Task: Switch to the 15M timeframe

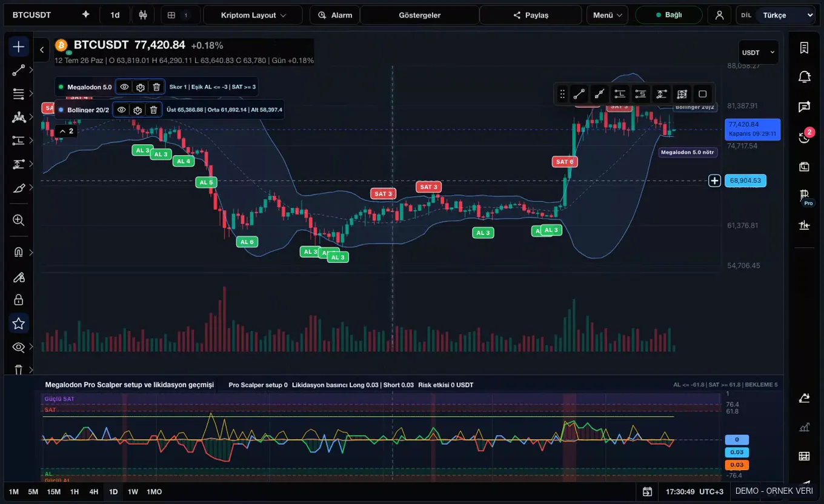Action: pos(54,492)
